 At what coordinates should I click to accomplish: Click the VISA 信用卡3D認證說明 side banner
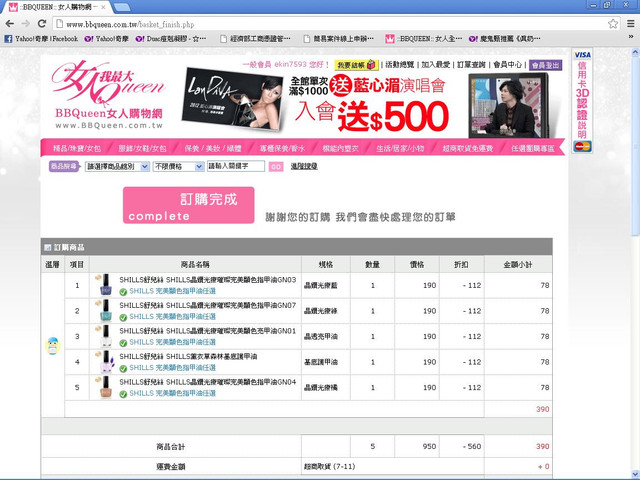tap(582, 101)
